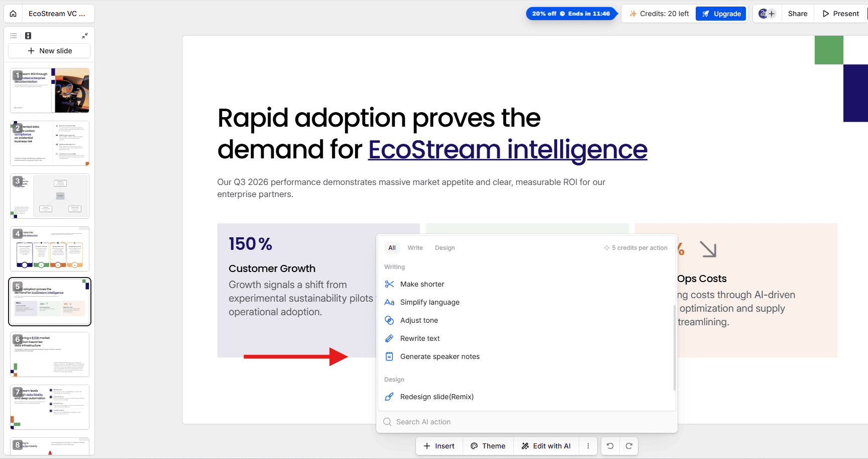Click the AI menu vertical scrollbar
This screenshot has width=868, height=459.
[674, 347]
